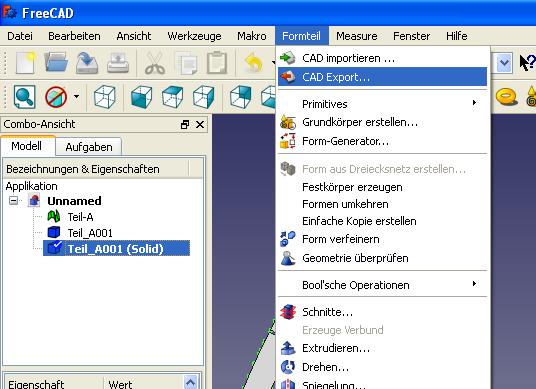This screenshot has height=389, width=536.
Task: Select Teil-A in the model tree
Action: pos(80,217)
